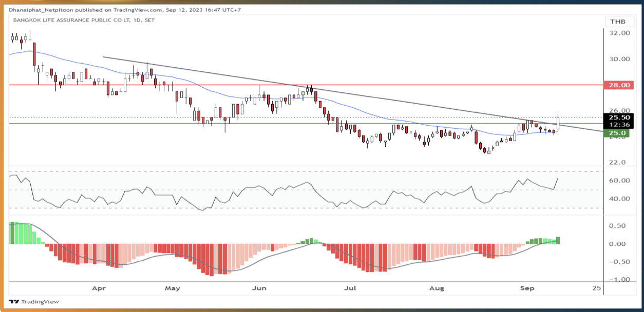Viewport: 644px width, 312px height.
Task: Click the red 28.00 price label
Action: point(618,85)
